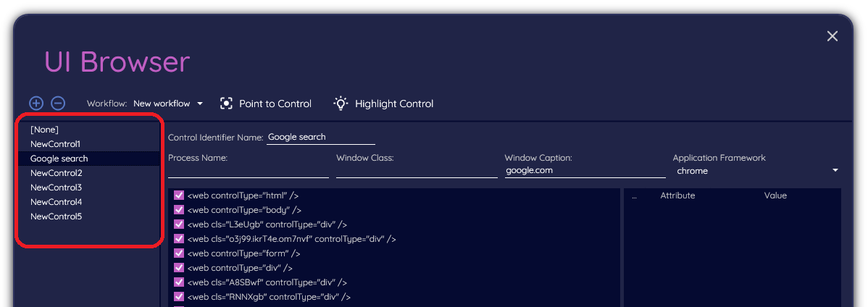
Task: Uncheck the cls="L3eUgb" div checkbox
Action: coord(179,224)
